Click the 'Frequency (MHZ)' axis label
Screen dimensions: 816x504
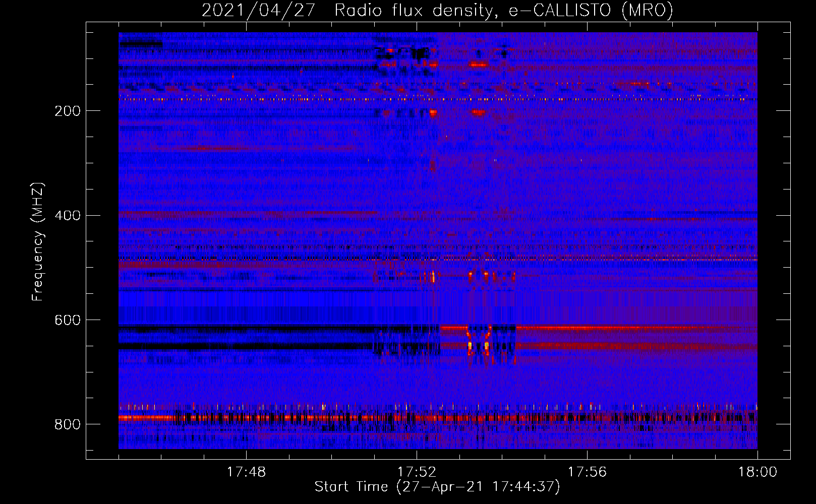38,242
